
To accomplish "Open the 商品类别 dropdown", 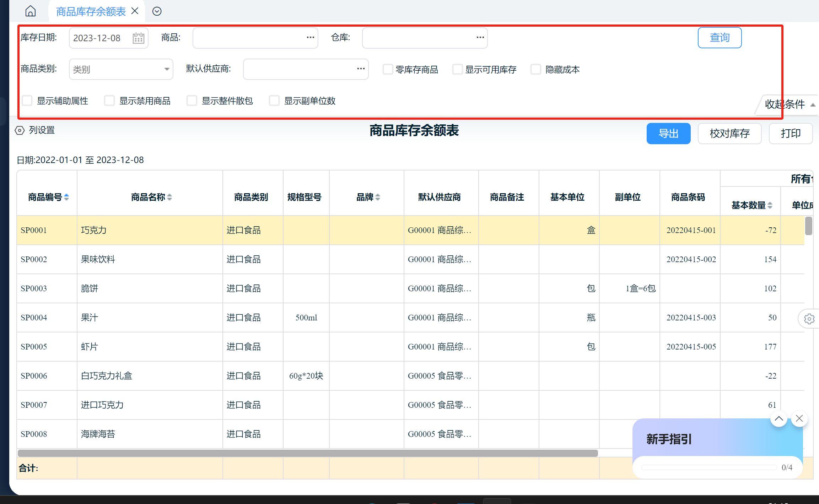I will [121, 69].
